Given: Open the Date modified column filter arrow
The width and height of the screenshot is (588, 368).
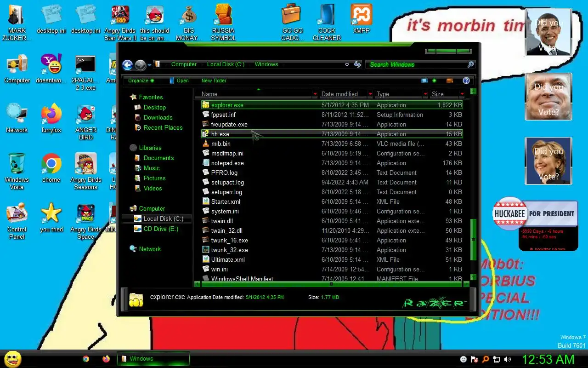Looking at the screenshot, I should 371,94.
